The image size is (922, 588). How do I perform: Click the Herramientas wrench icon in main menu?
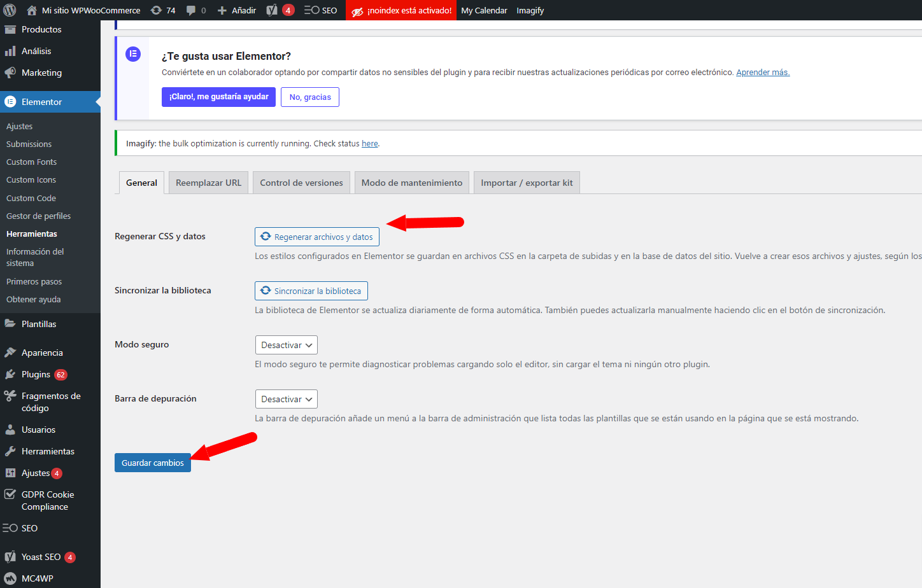[10, 451]
